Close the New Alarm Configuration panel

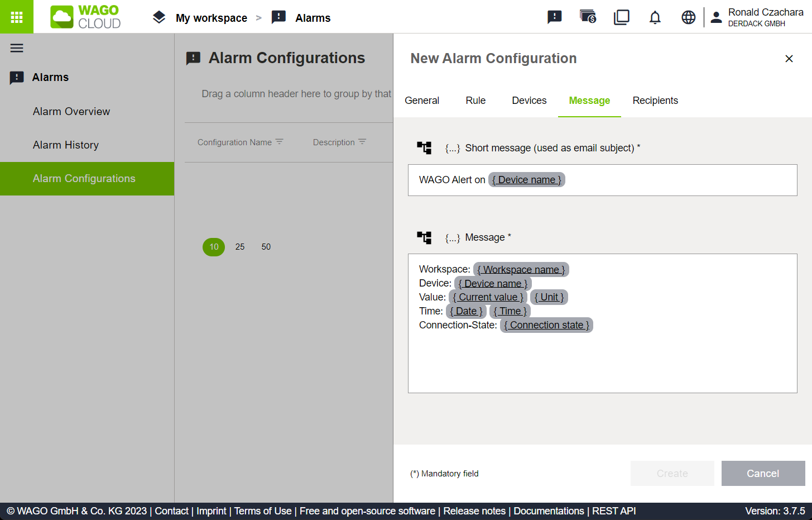(x=789, y=59)
